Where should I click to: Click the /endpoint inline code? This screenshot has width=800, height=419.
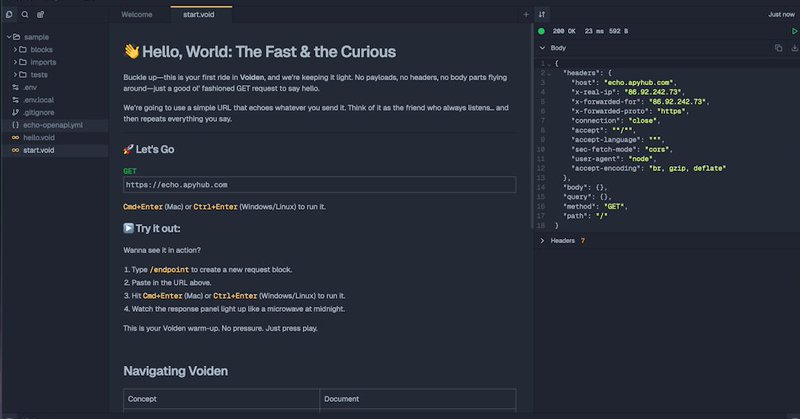[x=169, y=269]
